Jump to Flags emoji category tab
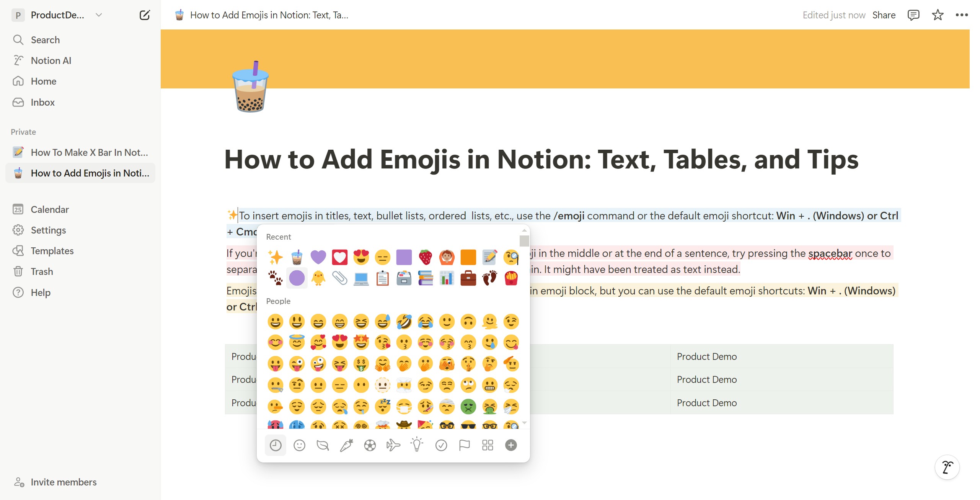This screenshot has height=500, width=980. point(464,445)
